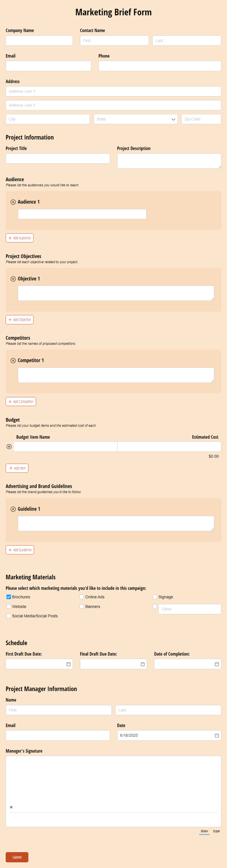The height and width of the screenshot is (868, 227).
Task: Switch signature mode to type
Action: click(x=216, y=831)
